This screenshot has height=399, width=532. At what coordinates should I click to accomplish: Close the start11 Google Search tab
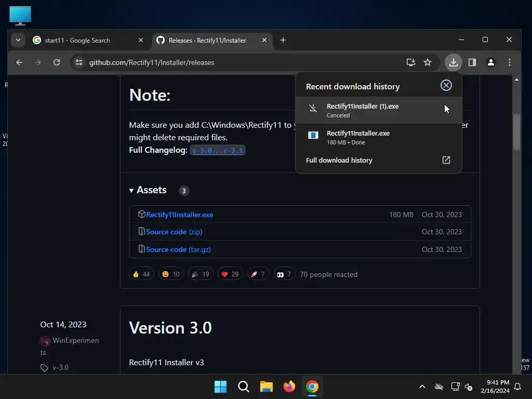(x=140, y=40)
